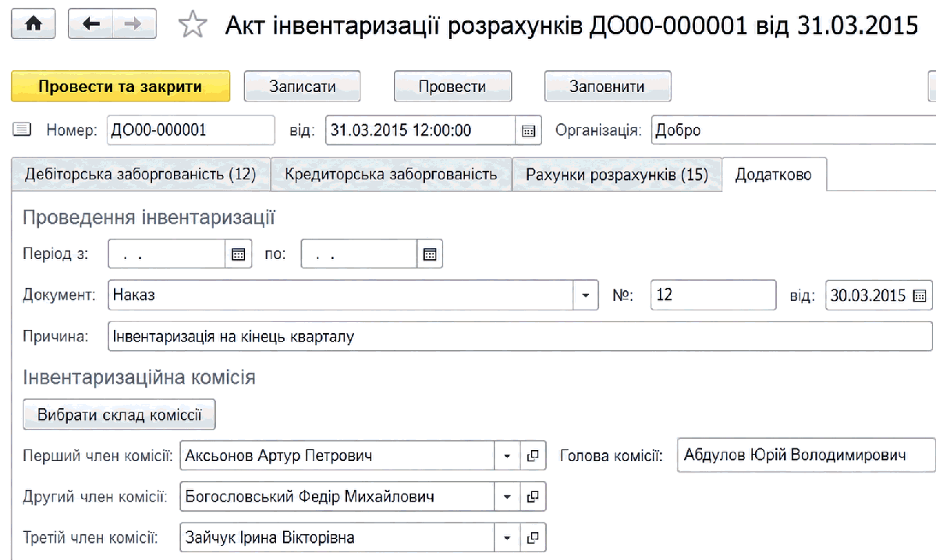This screenshot has height=560, width=936.
Task: Click Вибрати склад коміссії button
Action: point(119,415)
